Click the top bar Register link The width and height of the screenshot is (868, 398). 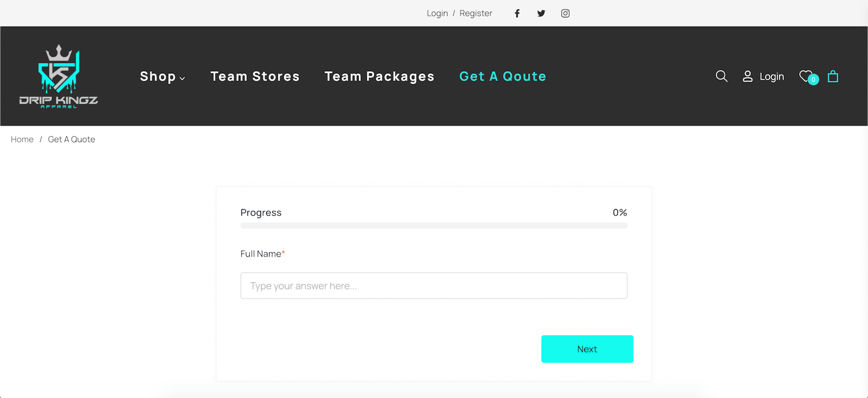coord(476,14)
